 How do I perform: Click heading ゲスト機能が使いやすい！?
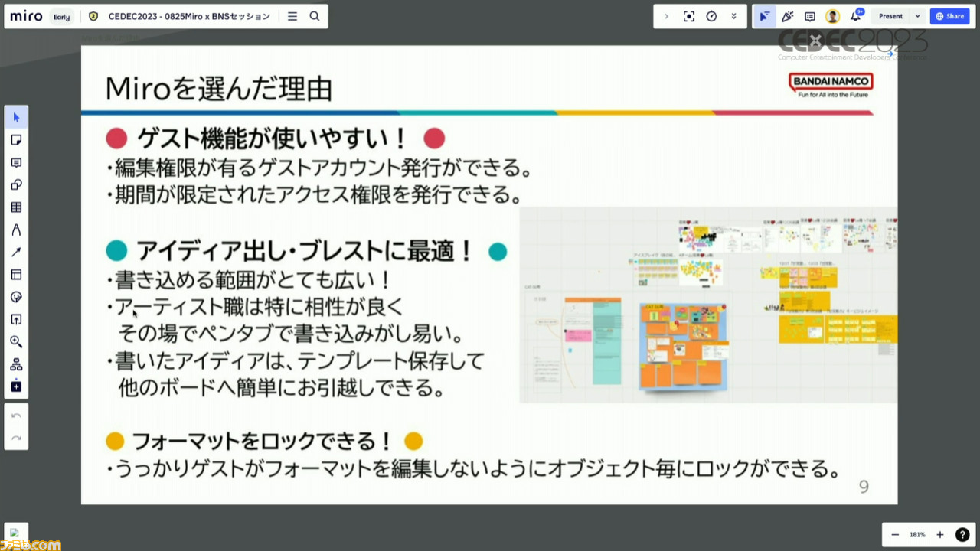coord(273,139)
